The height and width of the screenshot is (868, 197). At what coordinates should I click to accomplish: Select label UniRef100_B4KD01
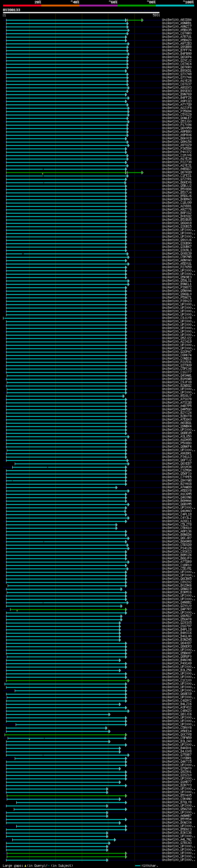tap(177, 748)
